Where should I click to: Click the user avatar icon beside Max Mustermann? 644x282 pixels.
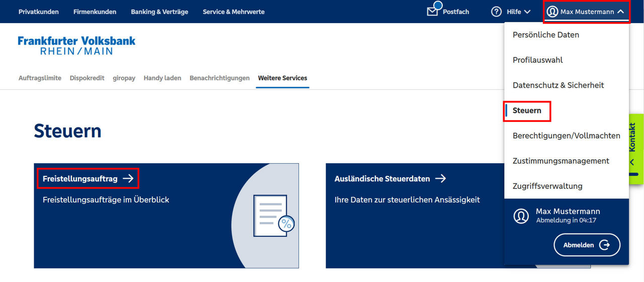click(x=552, y=12)
